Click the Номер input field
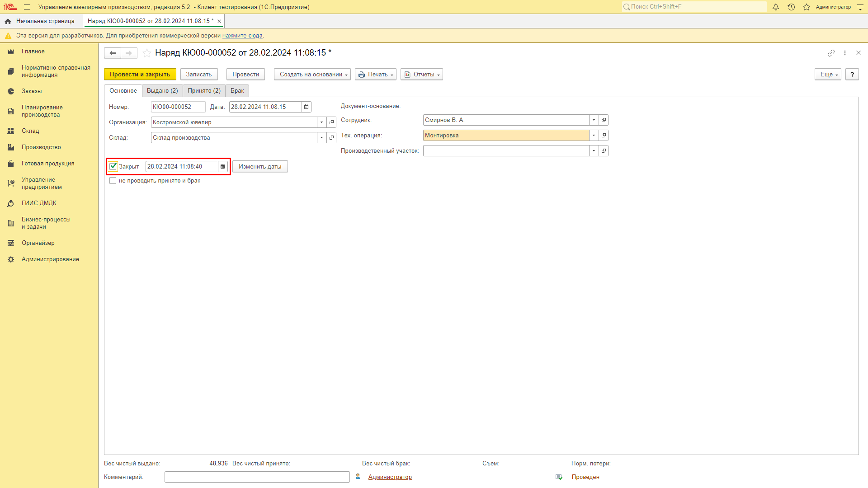Viewport: 868px width, 488px height. (x=178, y=107)
